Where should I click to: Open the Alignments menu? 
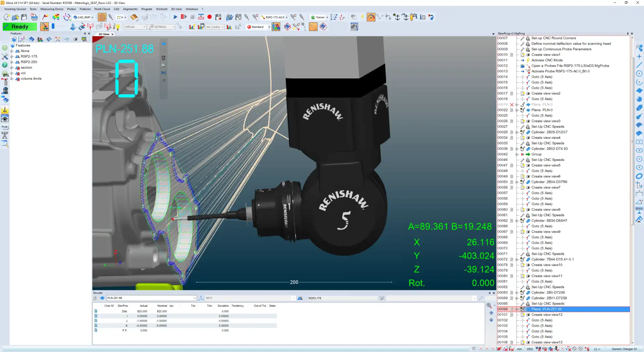[x=130, y=9]
